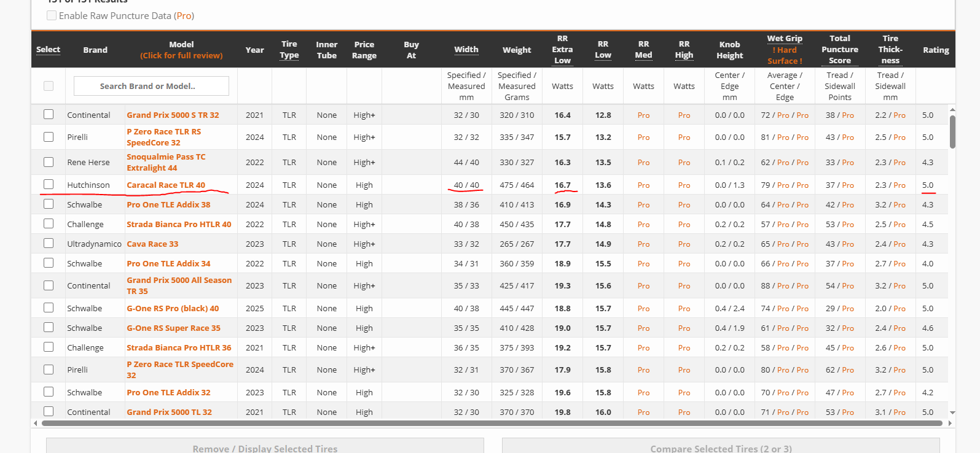This screenshot has height=453, width=980.
Task: Check the Pro One TLE Addix 34 row checkbox
Action: tap(49, 263)
